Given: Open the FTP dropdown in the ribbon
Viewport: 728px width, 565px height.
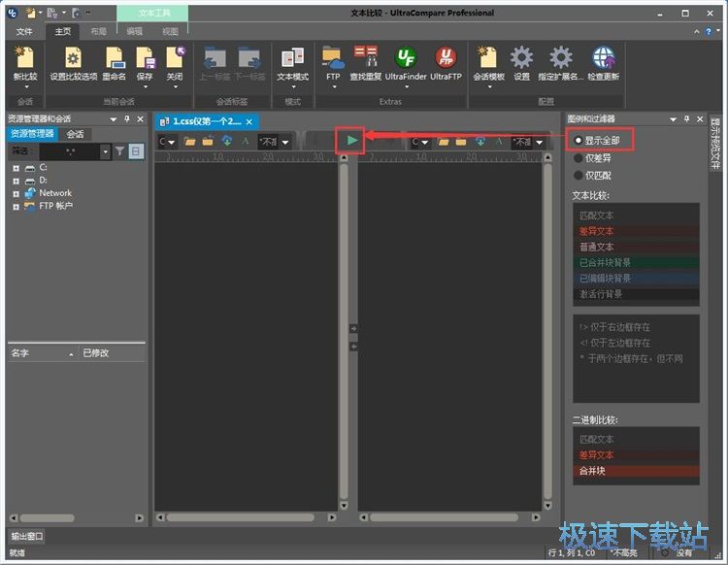Looking at the screenshot, I should [x=333, y=85].
